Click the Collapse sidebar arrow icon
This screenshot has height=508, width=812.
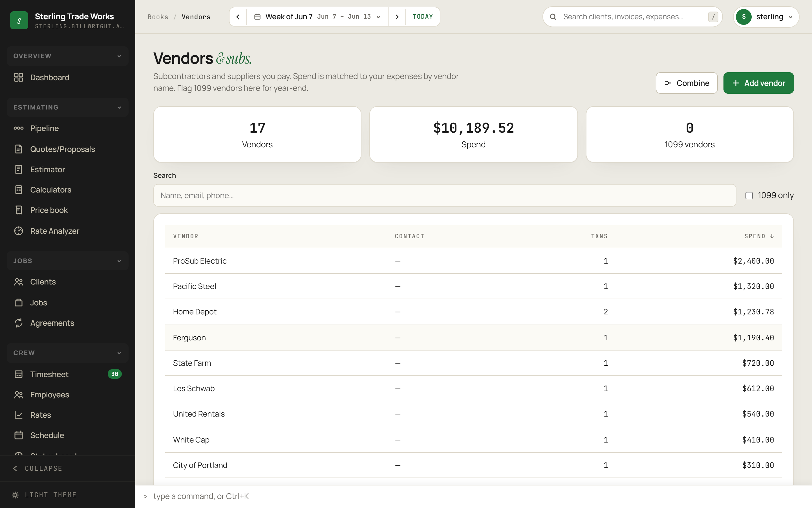point(15,468)
